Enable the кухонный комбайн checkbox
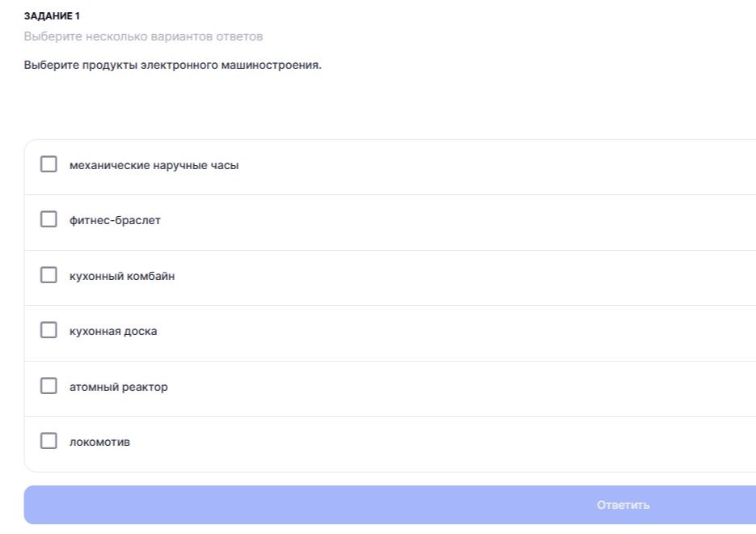756x534 pixels. coord(49,275)
